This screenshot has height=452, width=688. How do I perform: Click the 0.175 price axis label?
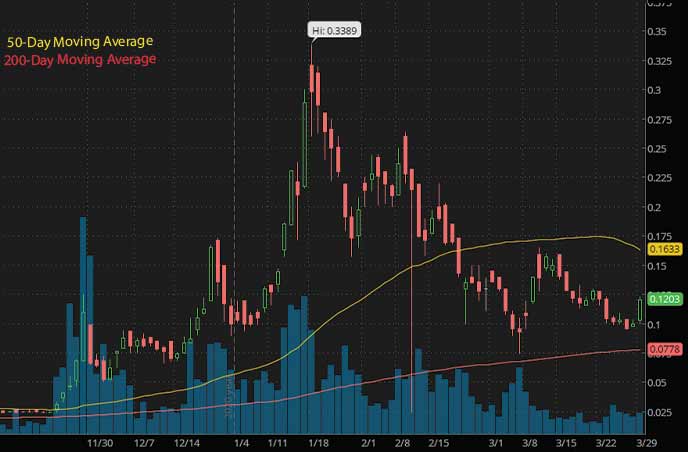click(659, 237)
